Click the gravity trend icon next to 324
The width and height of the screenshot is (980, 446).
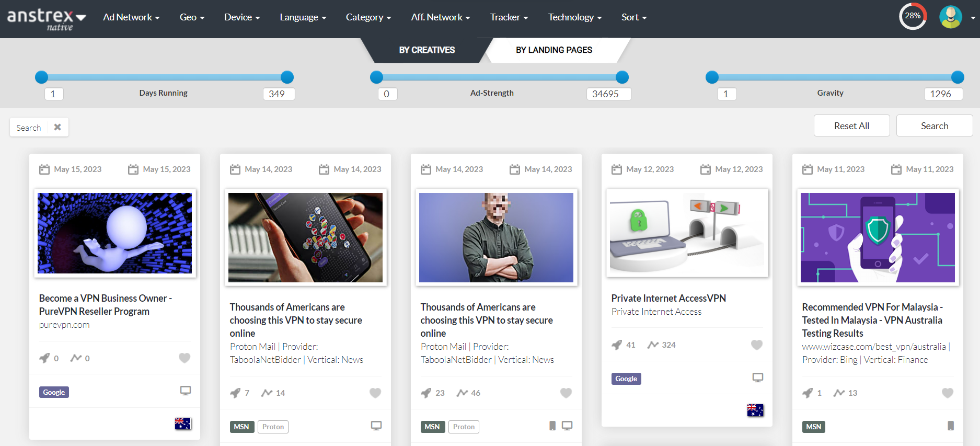[x=653, y=345]
